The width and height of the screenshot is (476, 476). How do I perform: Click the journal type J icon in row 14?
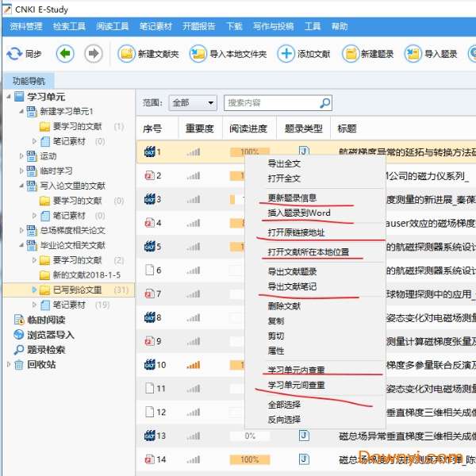click(x=304, y=459)
